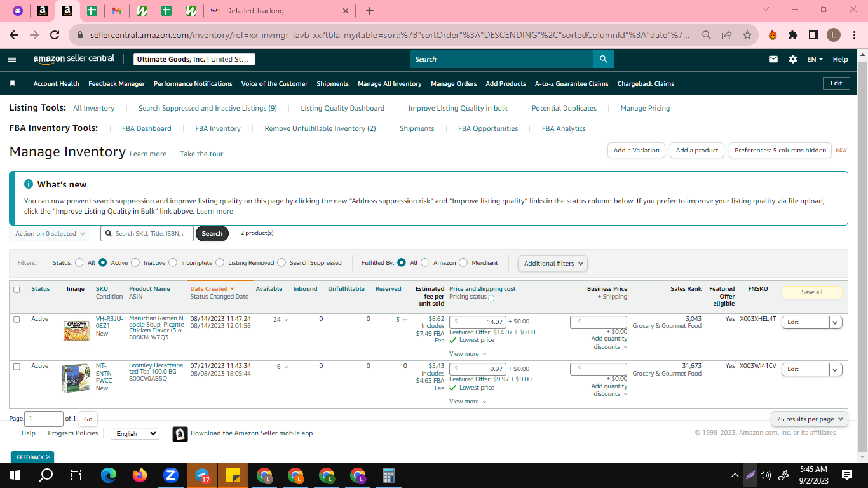Filter Fulfilled By Amazon

pos(425,262)
